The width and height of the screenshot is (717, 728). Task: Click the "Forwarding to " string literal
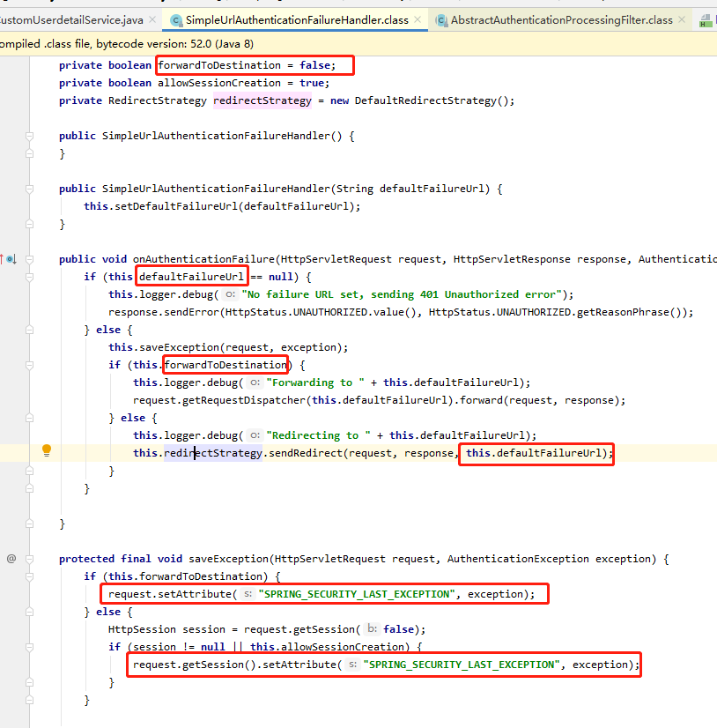pyautogui.click(x=315, y=383)
